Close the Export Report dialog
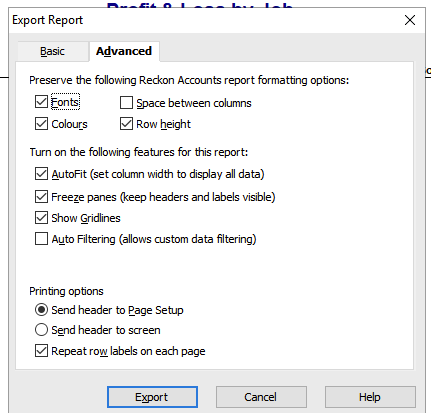The height and width of the screenshot is (413, 431). point(410,20)
